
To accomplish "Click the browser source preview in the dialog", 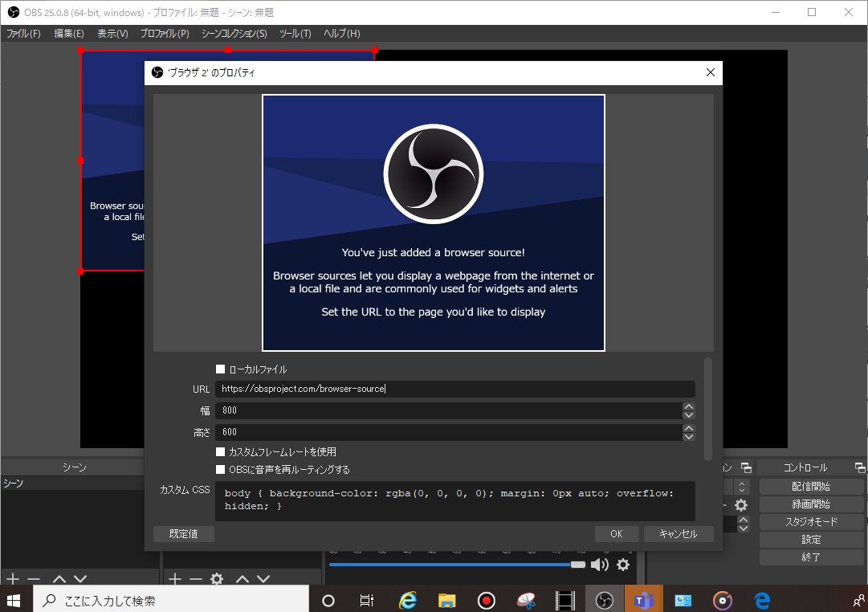I will pos(434,222).
